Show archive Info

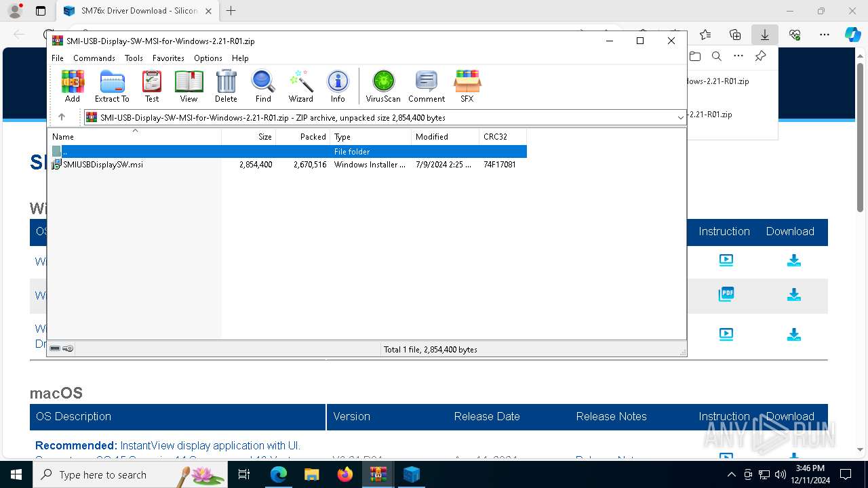click(x=338, y=86)
